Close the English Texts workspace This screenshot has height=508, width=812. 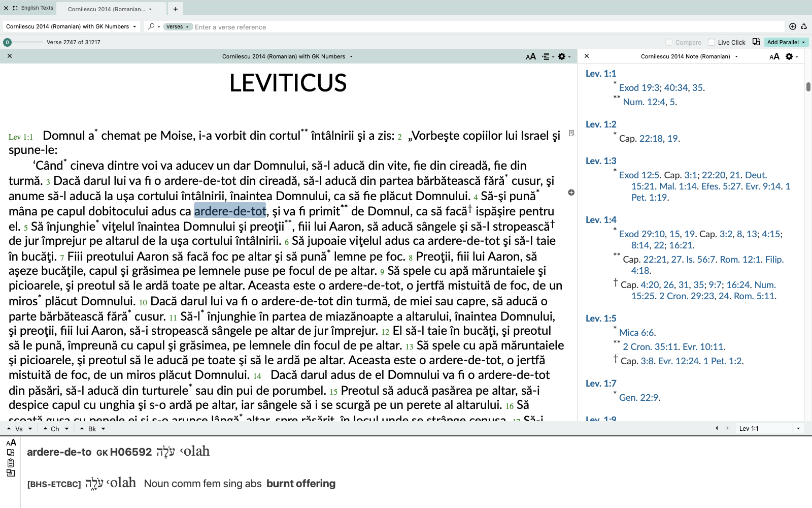[x=6, y=8]
